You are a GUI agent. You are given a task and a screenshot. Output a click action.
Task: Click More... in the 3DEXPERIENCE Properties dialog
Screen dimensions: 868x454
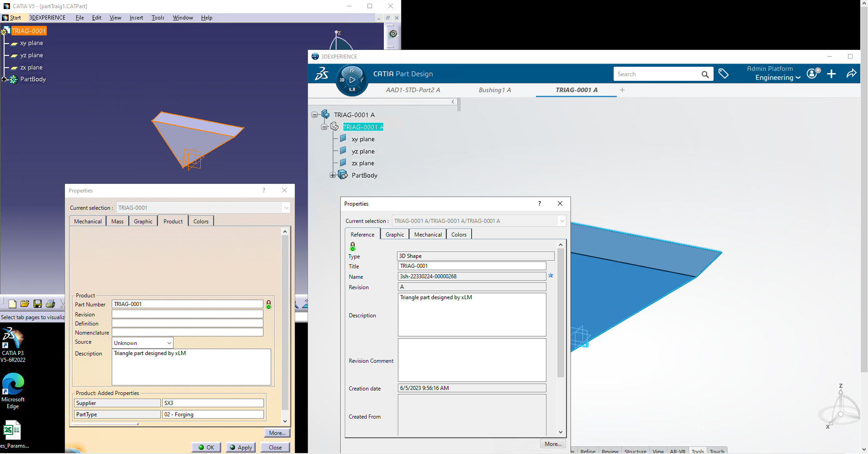553,444
